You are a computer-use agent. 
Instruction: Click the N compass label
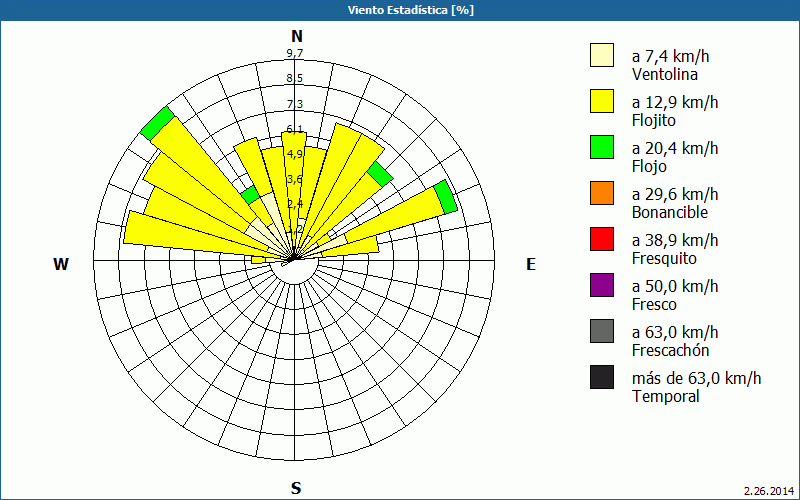[x=296, y=36]
